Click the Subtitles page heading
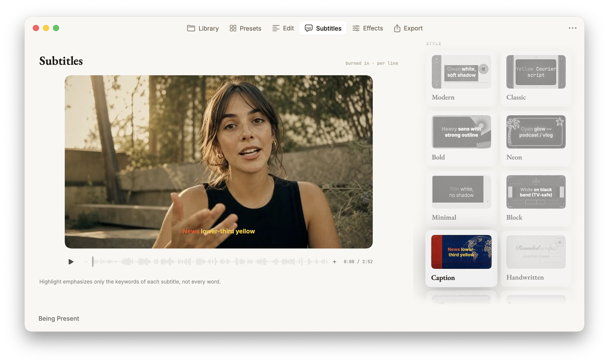Viewport: 609px width, 364px height. pos(61,61)
